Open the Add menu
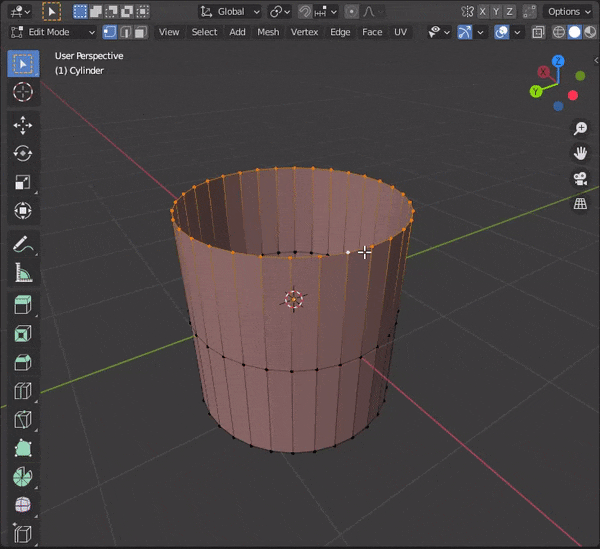The width and height of the screenshot is (600, 549). click(x=237, y=32)
